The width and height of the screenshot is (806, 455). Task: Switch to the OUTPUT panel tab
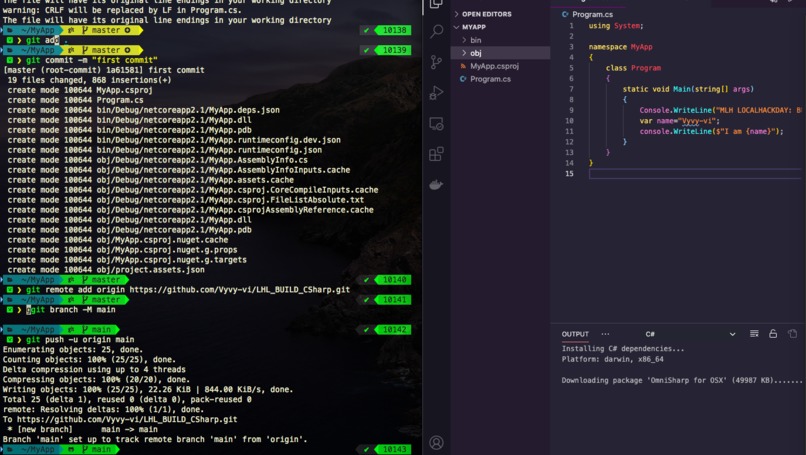pos(575,334)
